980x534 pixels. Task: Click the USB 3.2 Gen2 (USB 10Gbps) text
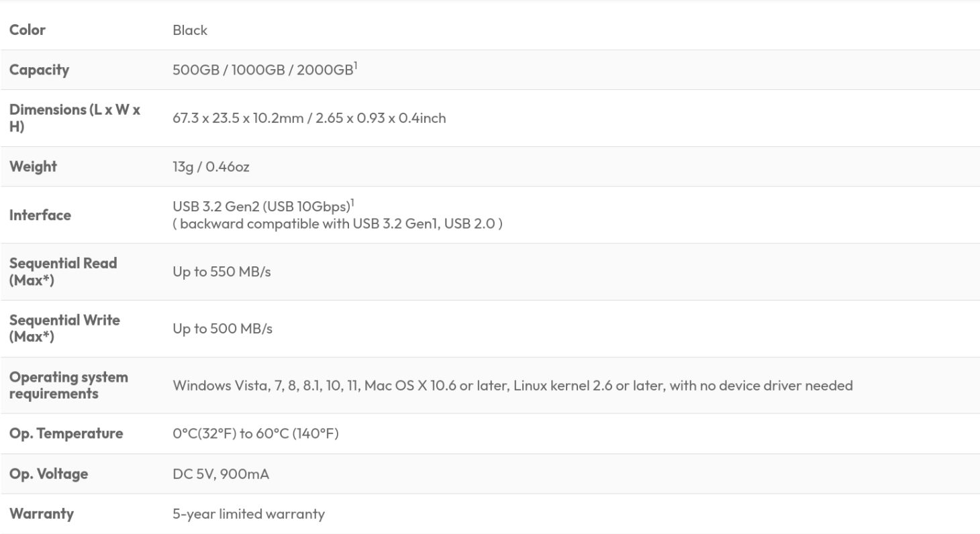[x=261, y=206]
